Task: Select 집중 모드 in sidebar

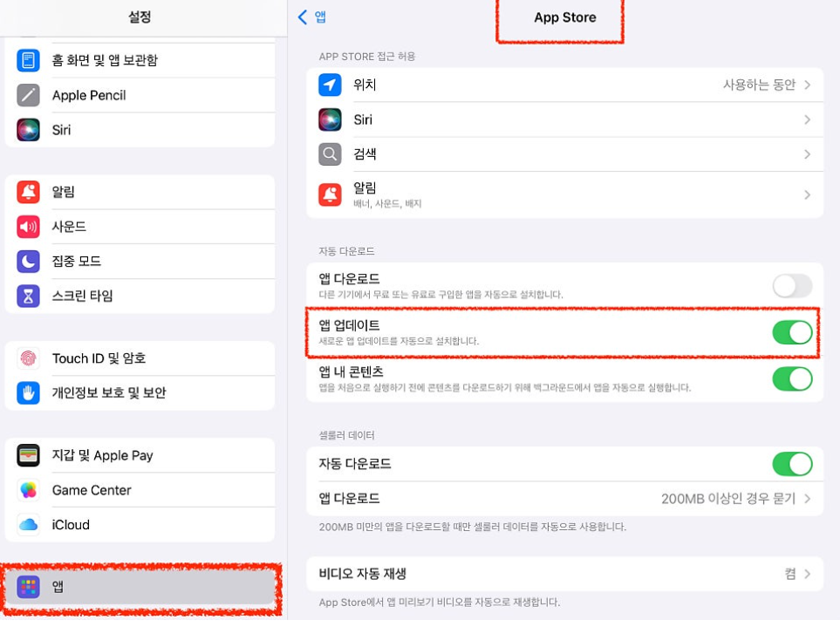Action: [140, 262]
